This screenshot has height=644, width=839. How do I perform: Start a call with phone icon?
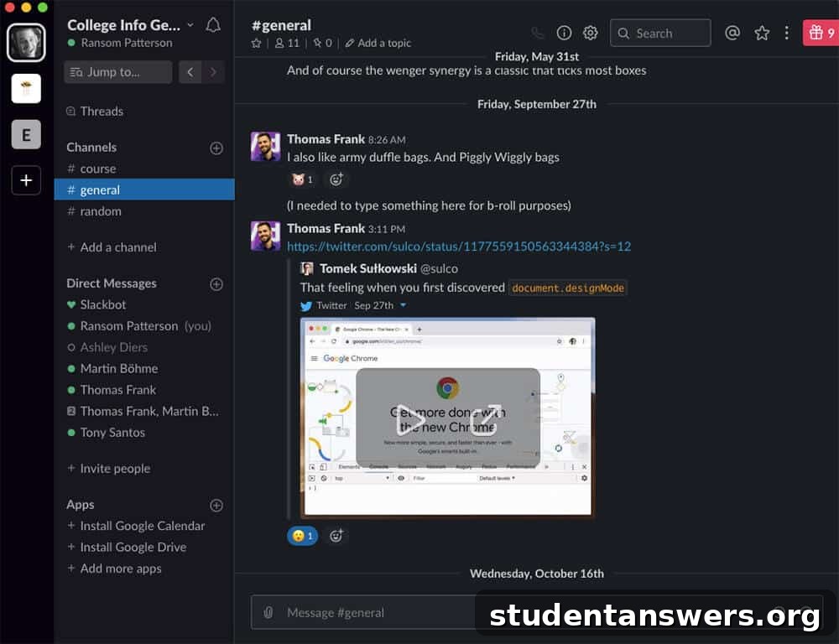pos(537,34)
